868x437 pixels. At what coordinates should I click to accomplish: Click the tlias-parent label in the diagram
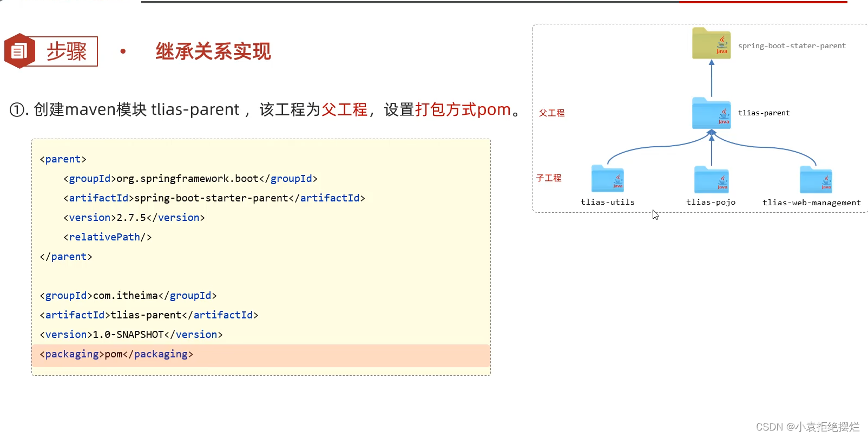764,113
